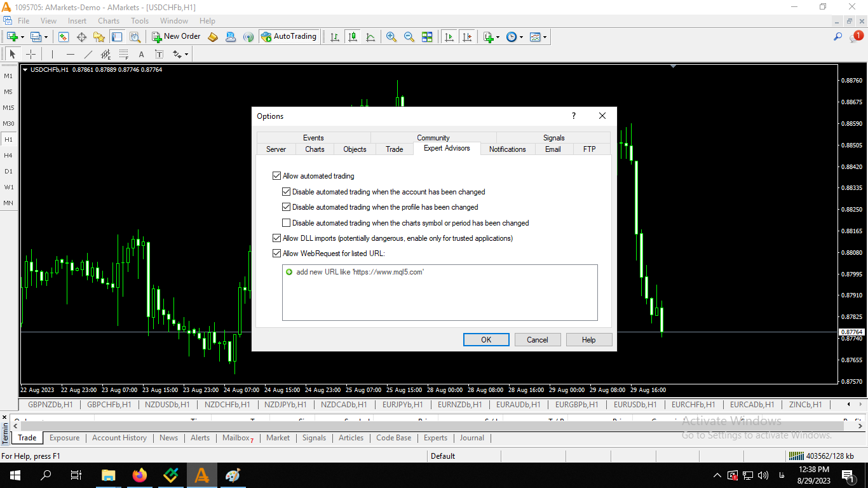
Task: Select the Cursor arrow tool
Action: coord(13,54)
